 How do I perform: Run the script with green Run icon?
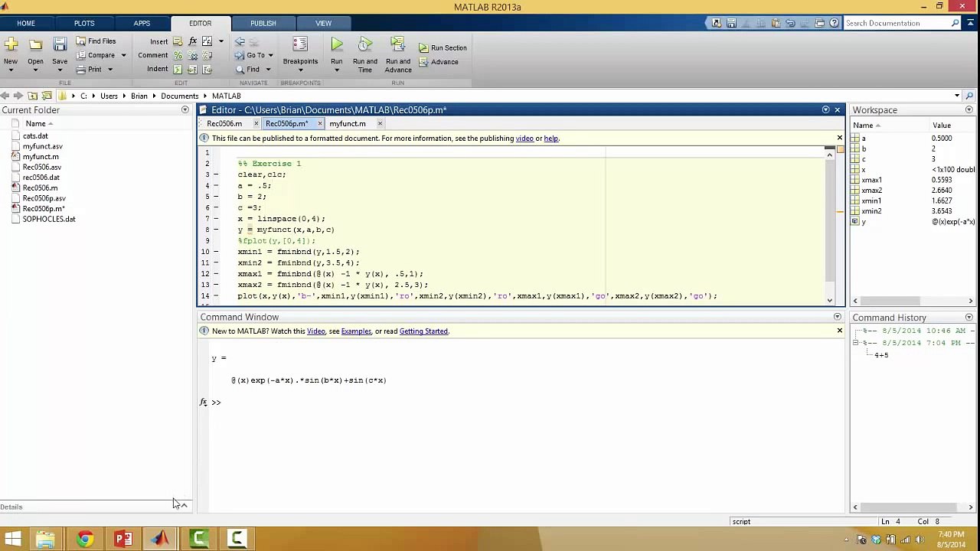[x=337, y=45]
